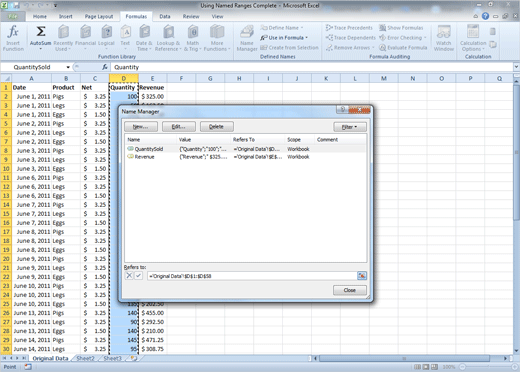Click the AutoSum sigma icon
Image resolution: width=520 pixels, height=372 pixels.
41,32
